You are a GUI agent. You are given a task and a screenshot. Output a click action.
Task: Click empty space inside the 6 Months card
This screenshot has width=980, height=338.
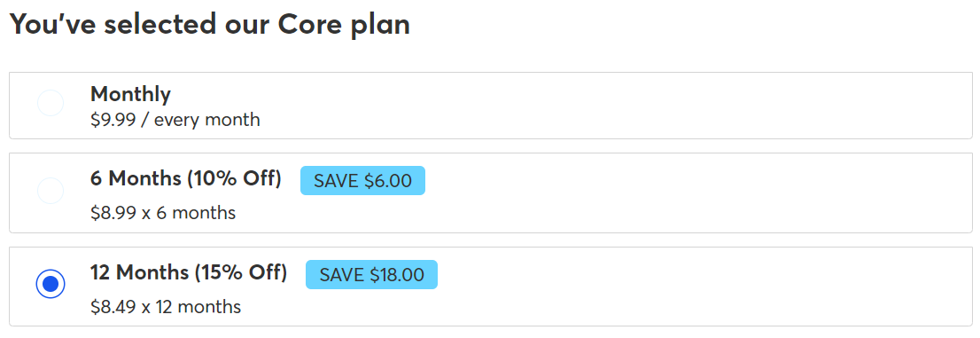coord(688,193)
